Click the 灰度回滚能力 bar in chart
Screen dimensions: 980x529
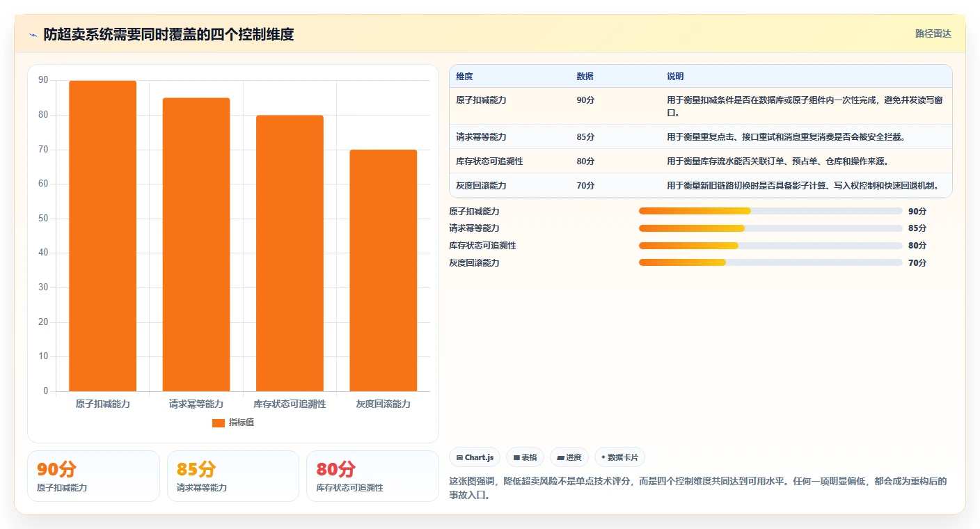384,270
